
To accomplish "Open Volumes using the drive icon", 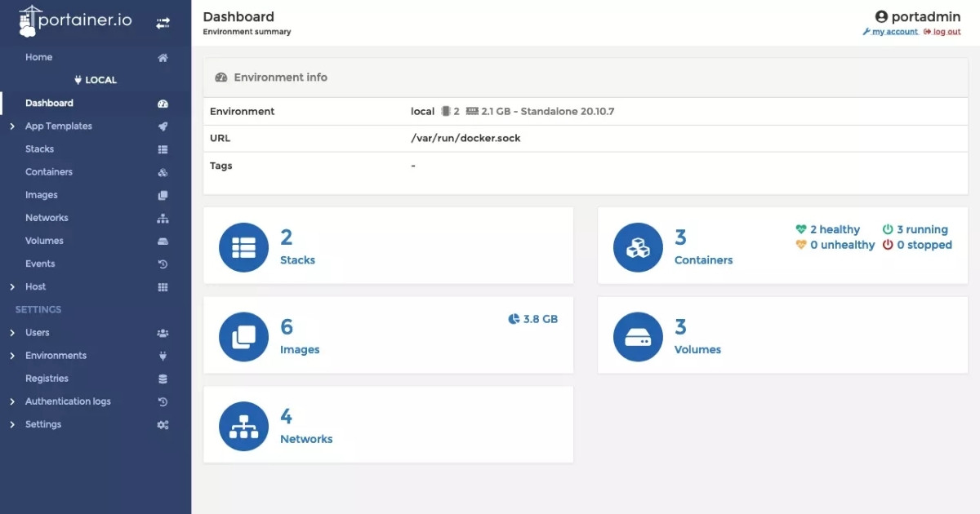I will point(163,240).
